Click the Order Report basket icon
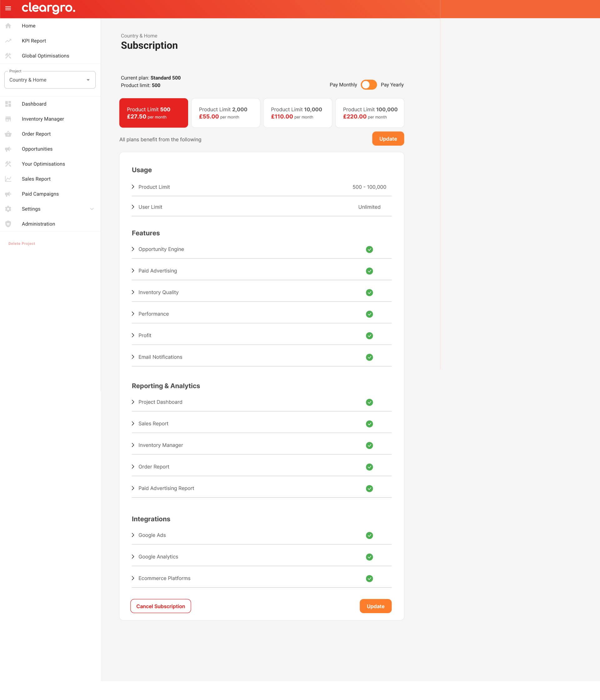This screenshot has height=700, width=600. pyautogui.click(x=8, y=134)
